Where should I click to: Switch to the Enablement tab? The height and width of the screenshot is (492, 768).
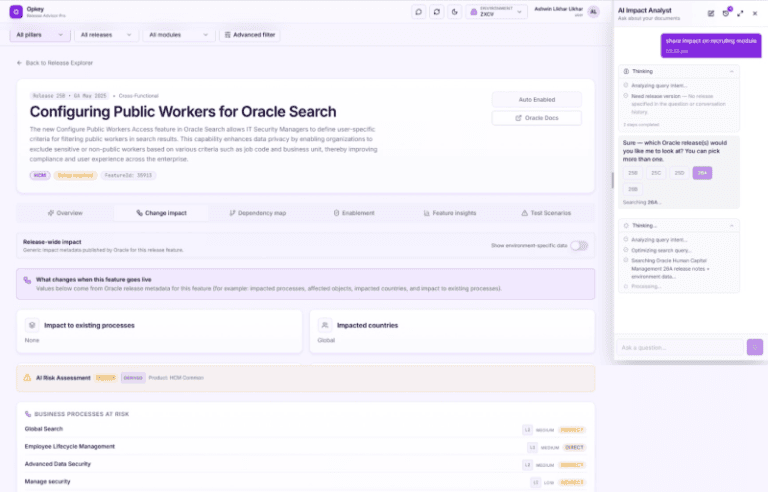tap(354, 213)
